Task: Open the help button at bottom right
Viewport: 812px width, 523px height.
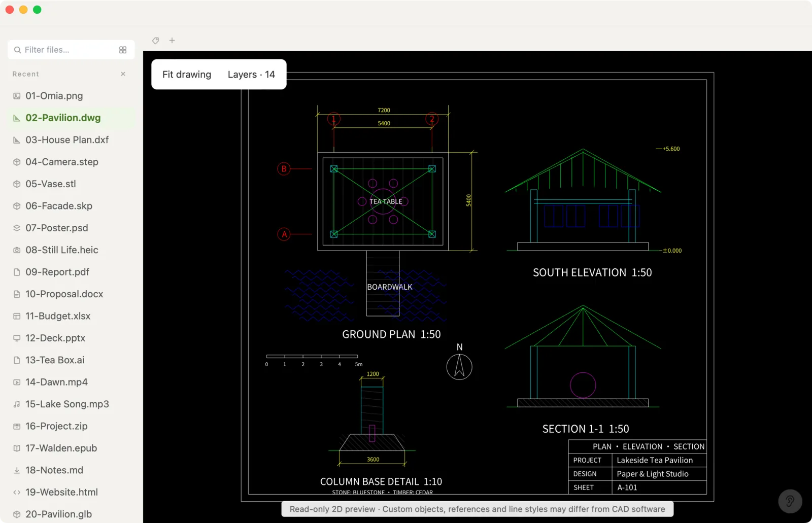Action: click(790, 501)
